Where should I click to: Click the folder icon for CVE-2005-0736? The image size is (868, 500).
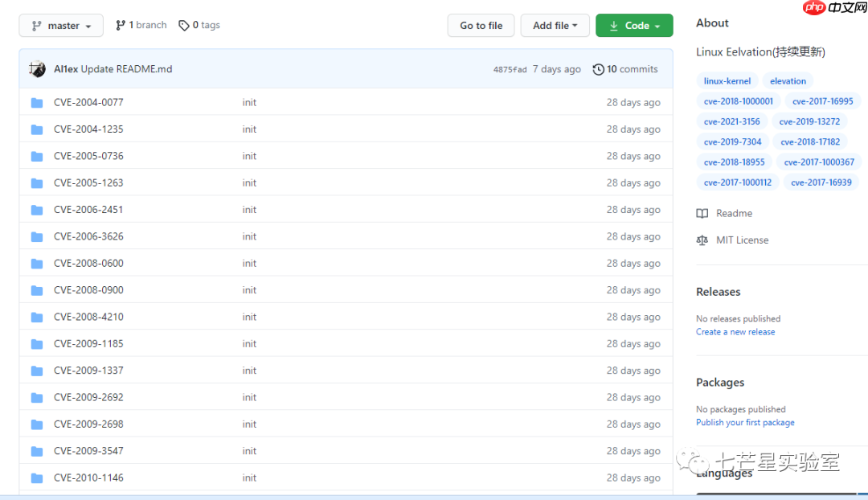tap(37, 156)
